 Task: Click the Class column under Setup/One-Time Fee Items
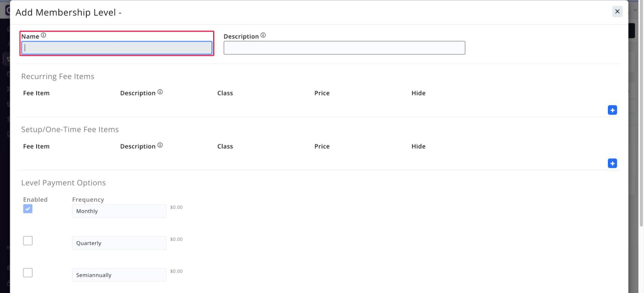225,146
